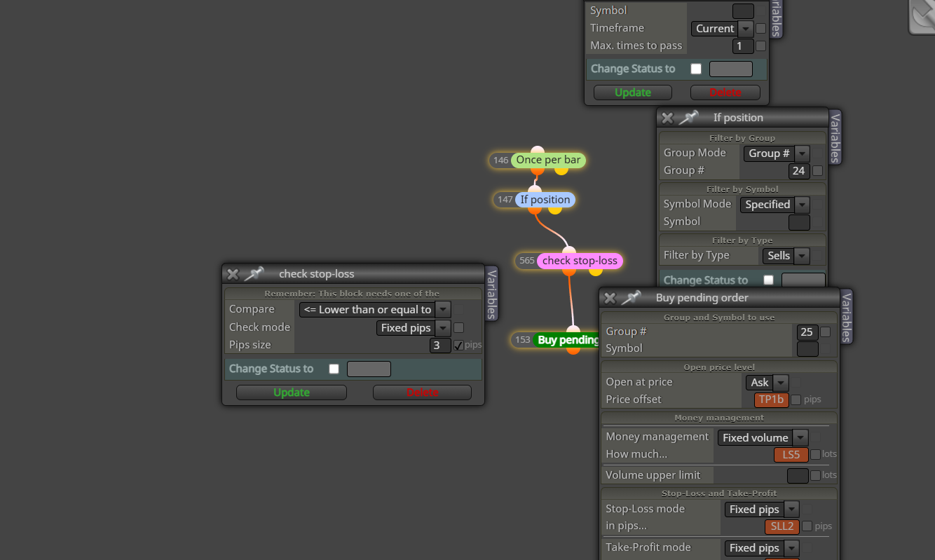Toggle lots checkbox next to LS5 value

tap(815, 454)
